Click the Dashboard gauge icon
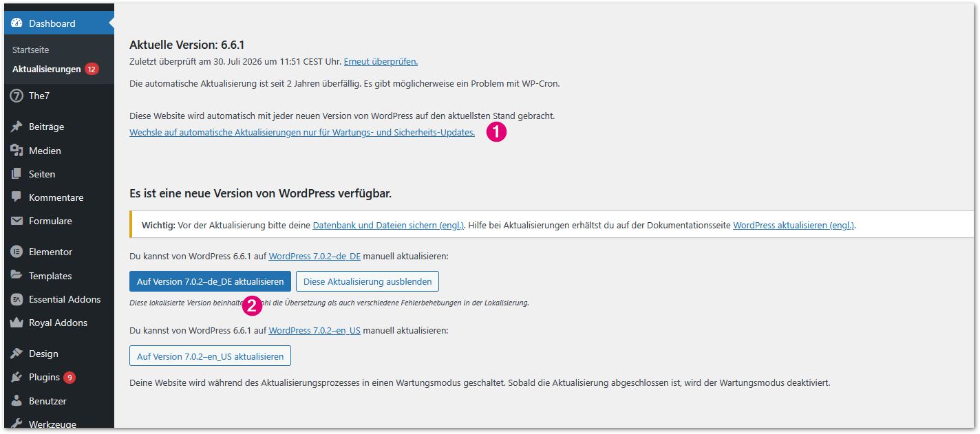 click(x=17, y=23)
